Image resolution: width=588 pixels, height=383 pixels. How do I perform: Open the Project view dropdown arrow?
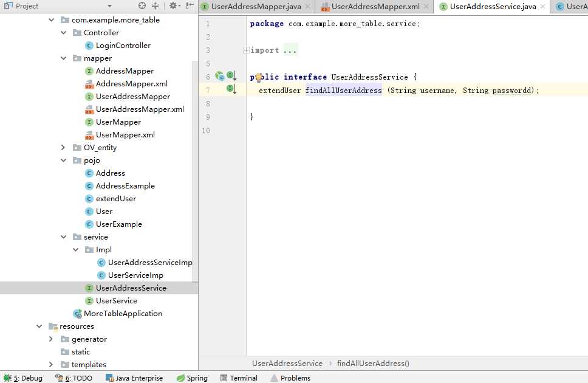click(109, 6)
